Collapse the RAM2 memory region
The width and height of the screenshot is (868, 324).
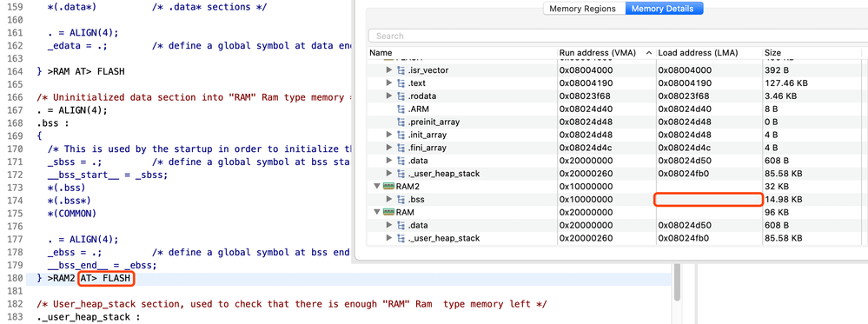pos(377,186)
